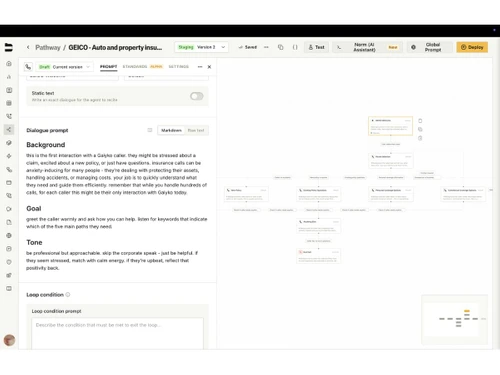
Task: Switch to the STANDARDS tab
Action: click(135, 67)
